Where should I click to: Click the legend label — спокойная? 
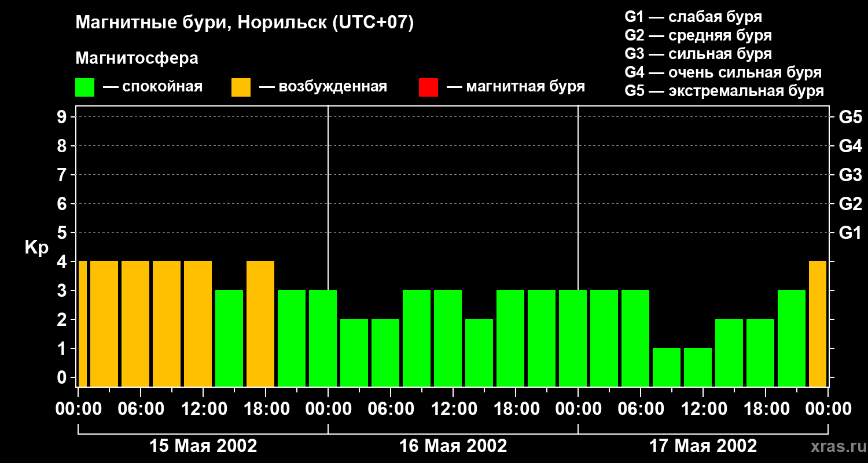pyautogui.click(x=153, y=87)
